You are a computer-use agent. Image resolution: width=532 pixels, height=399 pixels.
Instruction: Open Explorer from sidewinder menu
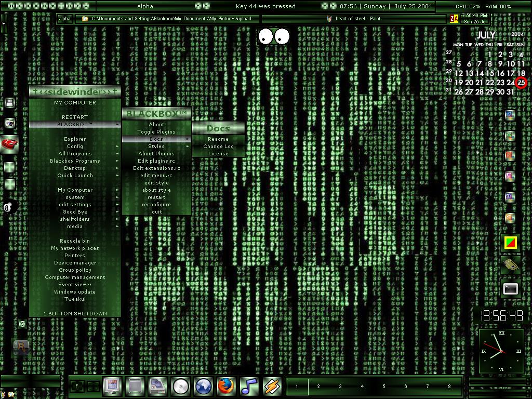tap(75, 139)
